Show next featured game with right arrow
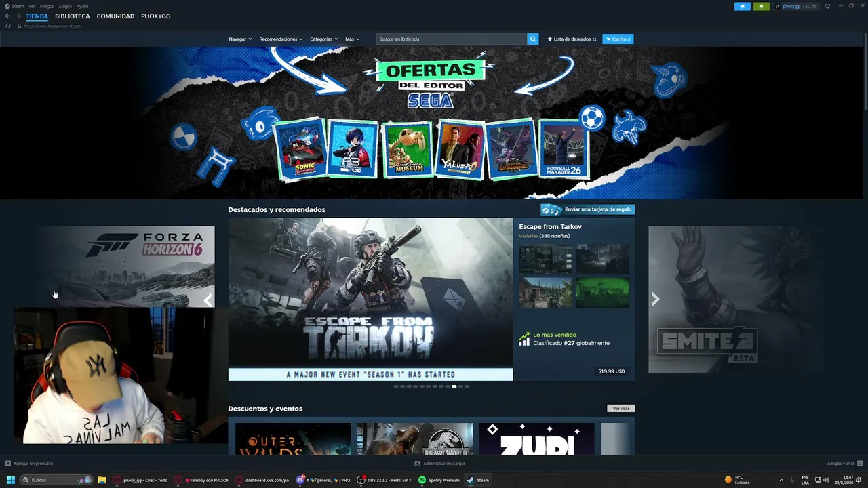The height and width of the screenshot is (488, 868). [x=655, y=299]
